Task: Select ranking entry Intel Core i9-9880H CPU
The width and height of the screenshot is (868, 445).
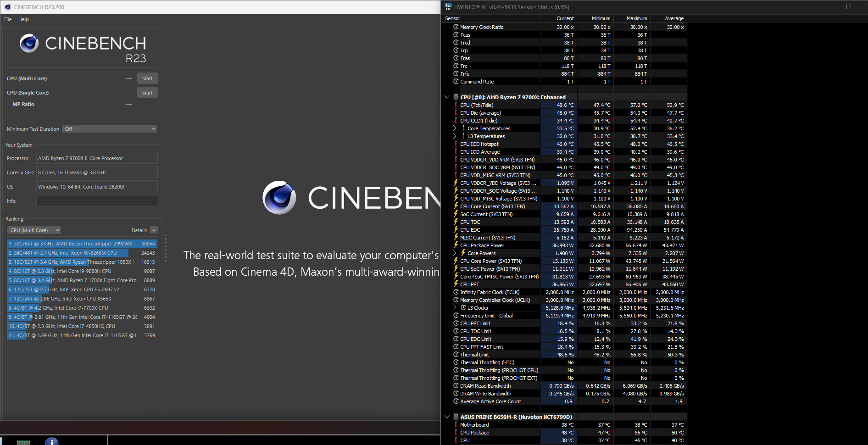Action: pyautogui.click(x=82, y=271)
